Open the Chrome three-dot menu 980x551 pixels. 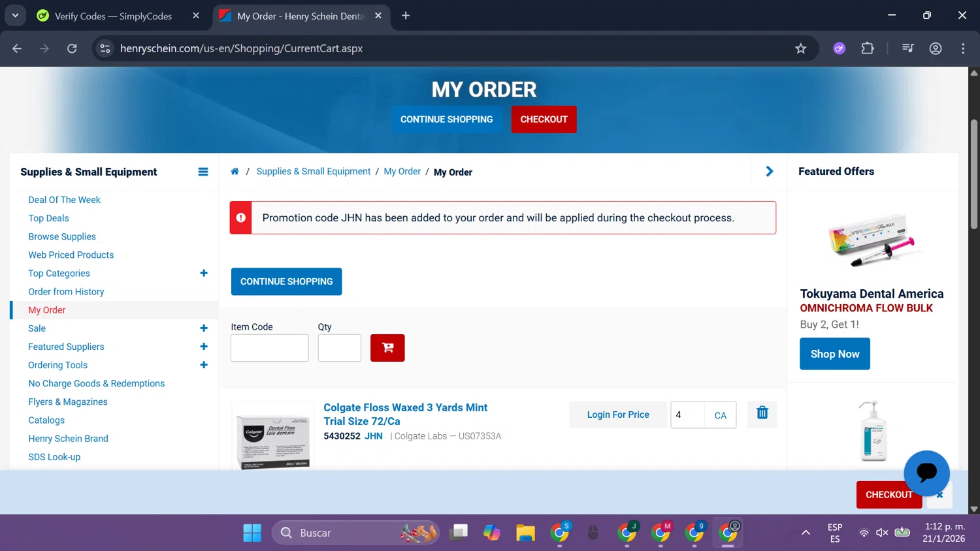tap(963, 48)
